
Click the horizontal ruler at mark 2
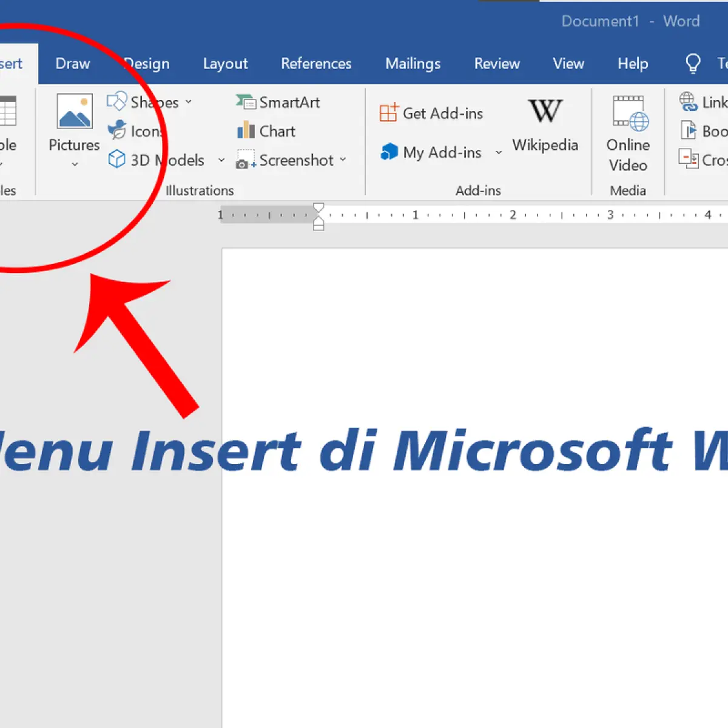pos(513,215)
